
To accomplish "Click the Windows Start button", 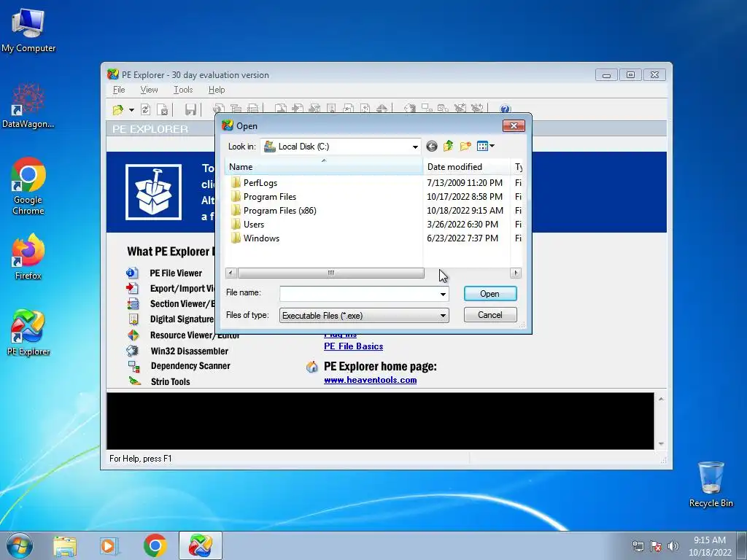I will pos(19,546).
